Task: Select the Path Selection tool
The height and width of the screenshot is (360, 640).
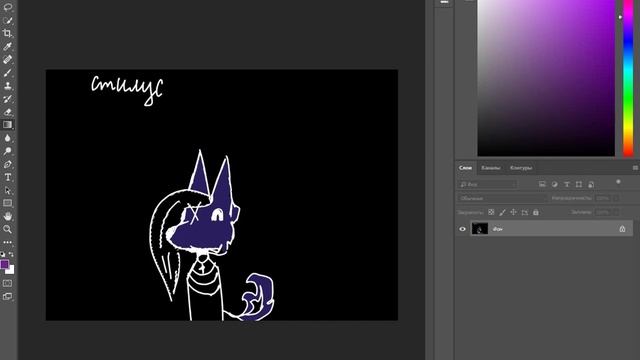Action: tap(7, 190)
